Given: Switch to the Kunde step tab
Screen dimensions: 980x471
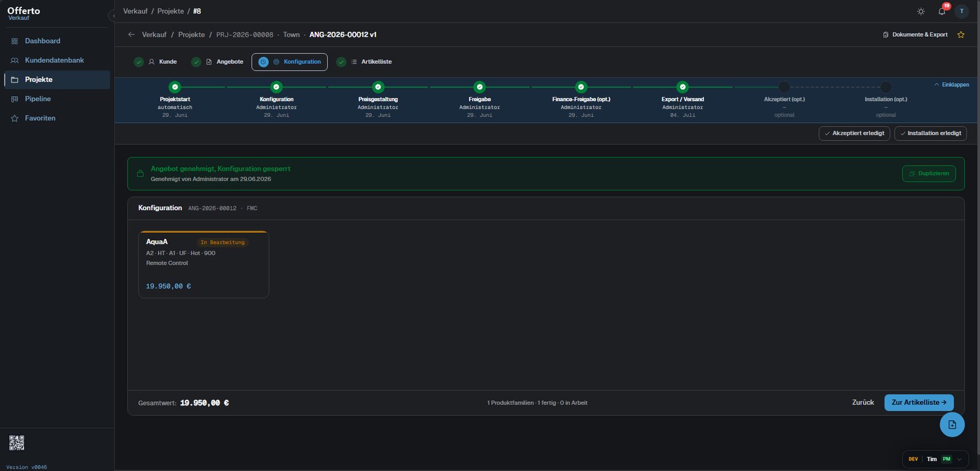Looking at the screenshot, I should 156,62.
